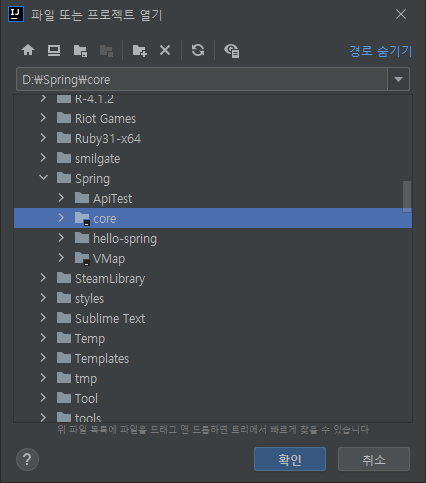This screenshot has height=483, width=426.
Task: Toggle show hidden files icon
Action: pos(232,51)
